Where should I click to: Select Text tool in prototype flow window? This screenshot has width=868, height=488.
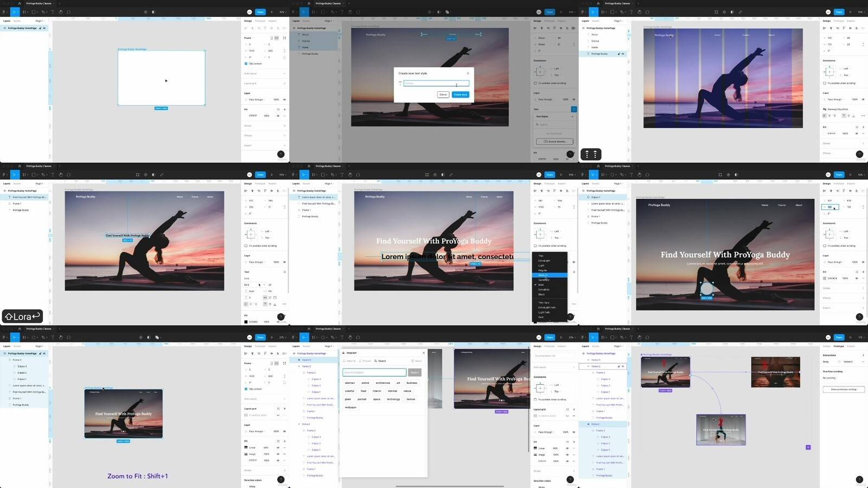631,337
